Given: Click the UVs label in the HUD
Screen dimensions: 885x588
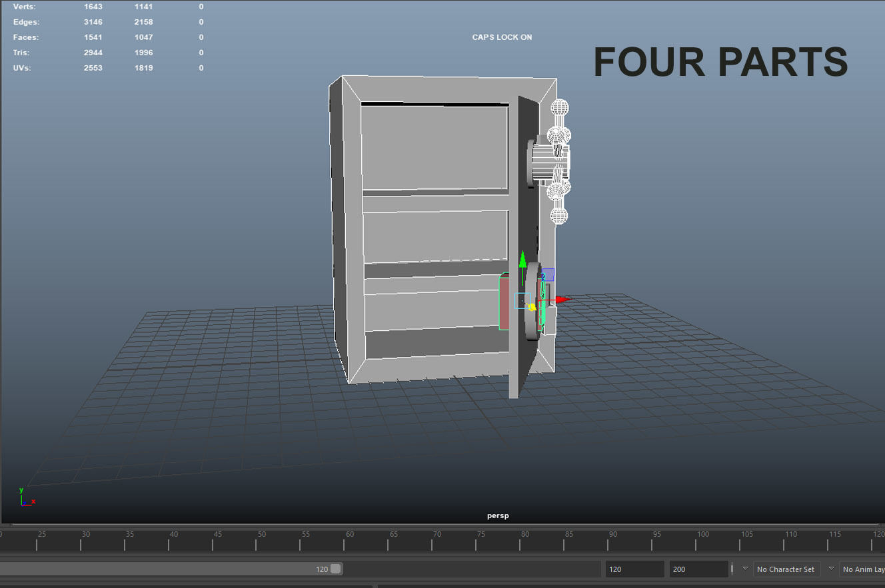Looking at the screenshot, I should (x=22, y=68).
